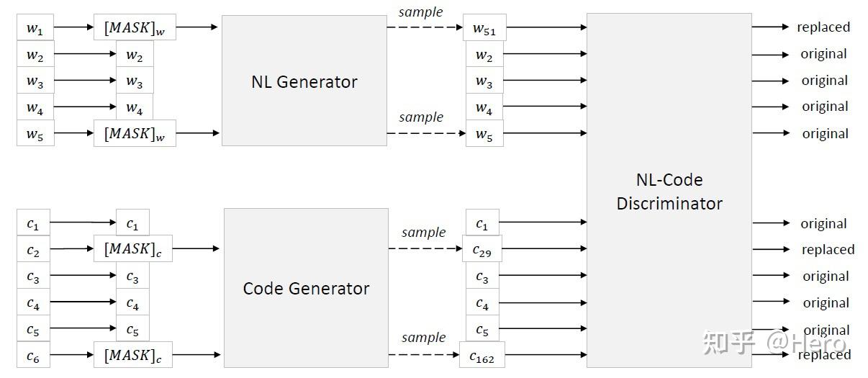The image size is (868, 378).
Task: Select the sampled w51 token box
Action: pyautogui.click(x=484, y=28)
